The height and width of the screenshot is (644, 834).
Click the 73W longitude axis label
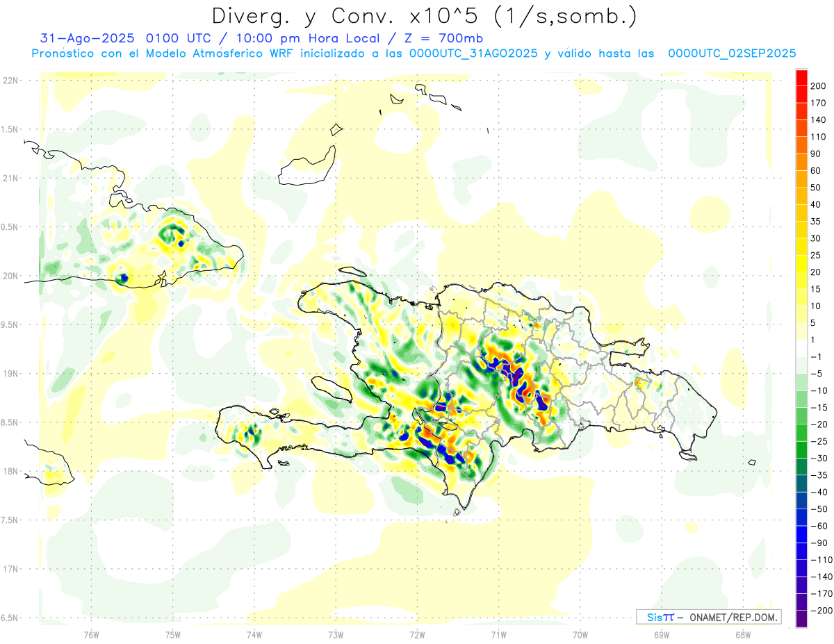pos(336,634)
